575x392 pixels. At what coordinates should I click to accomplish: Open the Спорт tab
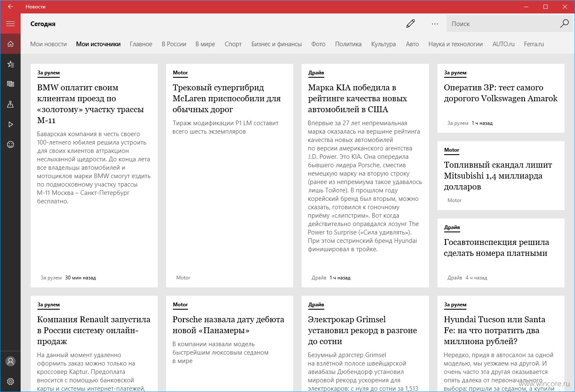[x=233, y=44]
